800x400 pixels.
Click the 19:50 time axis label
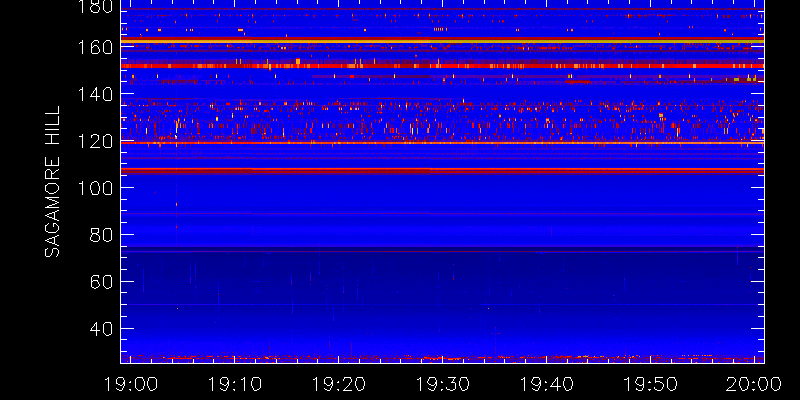coord(651,383)
